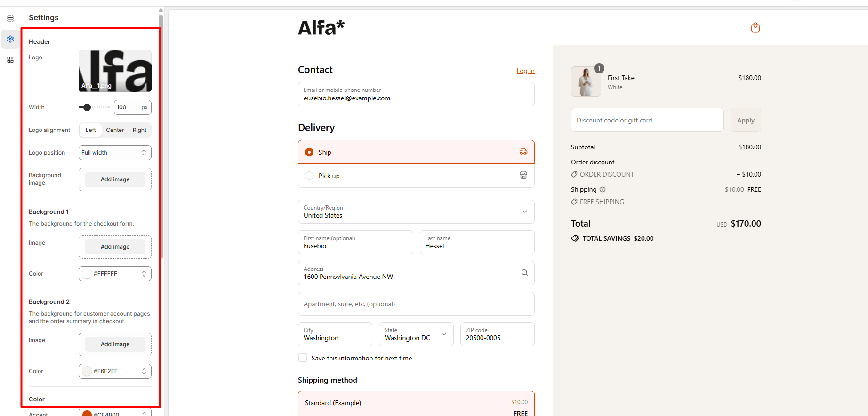Click the address search magnifier icon
Screen dimensions: 868x416
[525, 273]
